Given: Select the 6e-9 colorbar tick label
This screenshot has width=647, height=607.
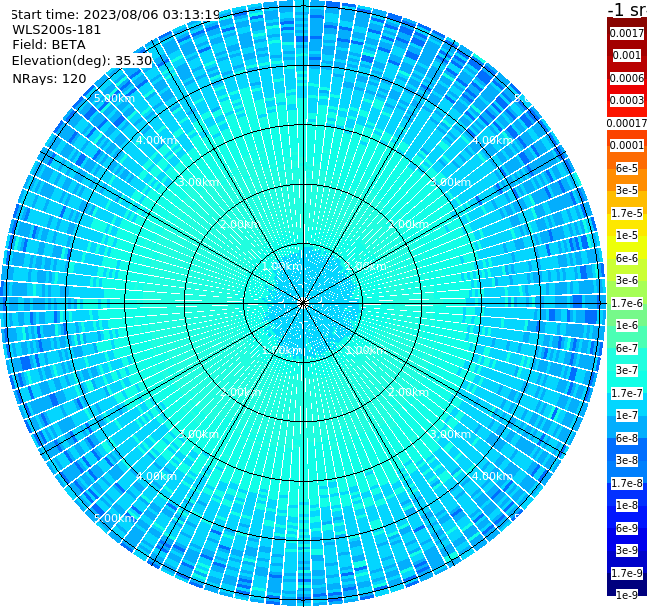Looking at the screenshot, I should tap(627, 528).
